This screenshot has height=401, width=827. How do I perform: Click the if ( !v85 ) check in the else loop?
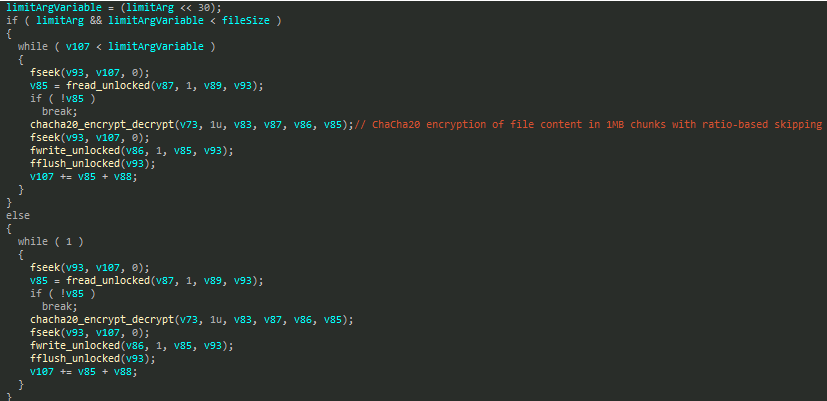click(x=65, y=293)
